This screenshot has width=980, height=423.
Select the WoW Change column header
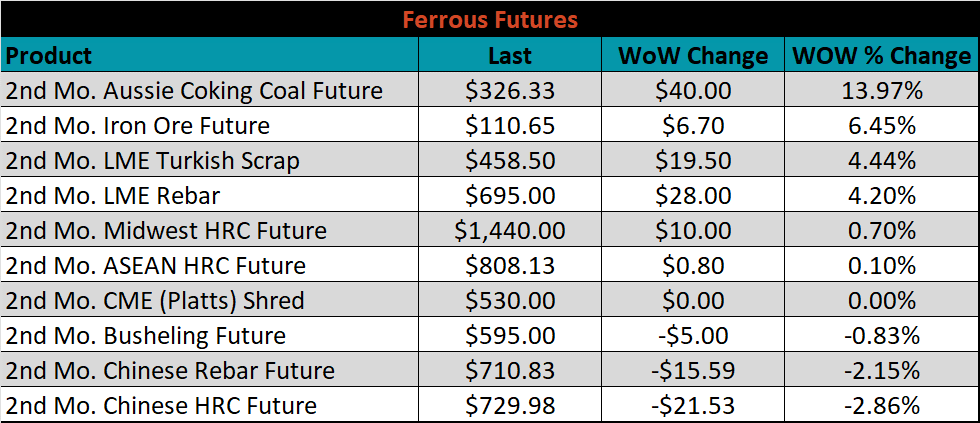point(692,55)
